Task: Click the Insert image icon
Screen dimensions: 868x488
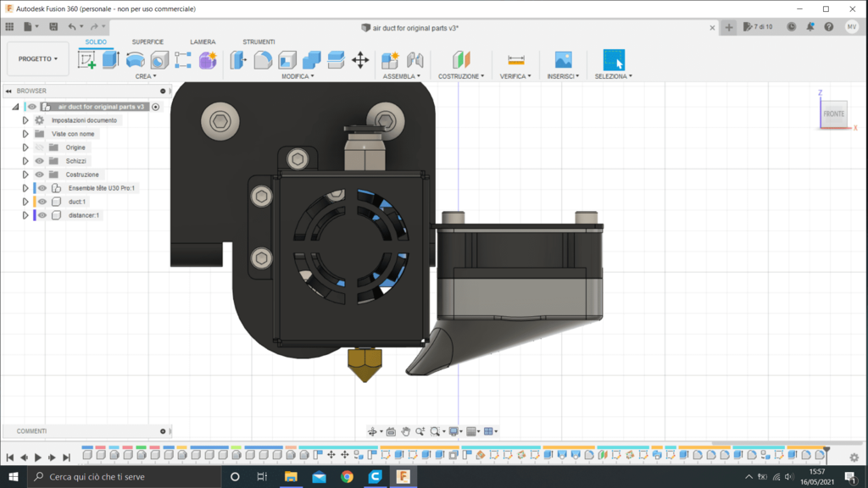Action: [x=563, y=60]
